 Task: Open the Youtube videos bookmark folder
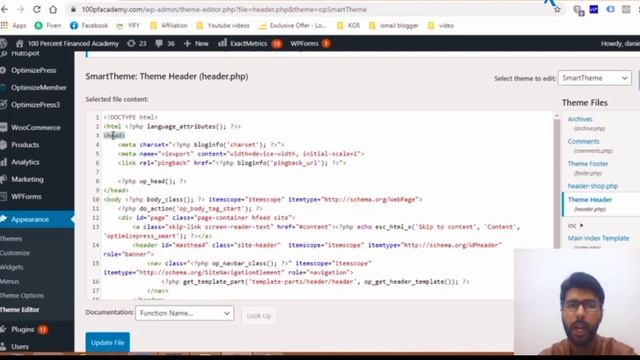223,25
